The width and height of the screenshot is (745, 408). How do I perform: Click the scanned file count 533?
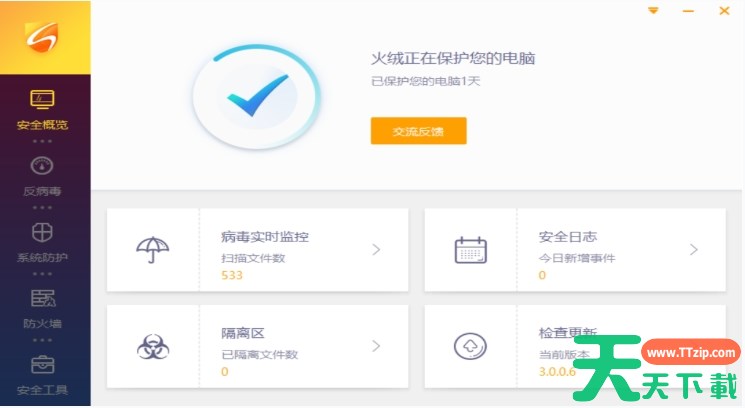232,275
